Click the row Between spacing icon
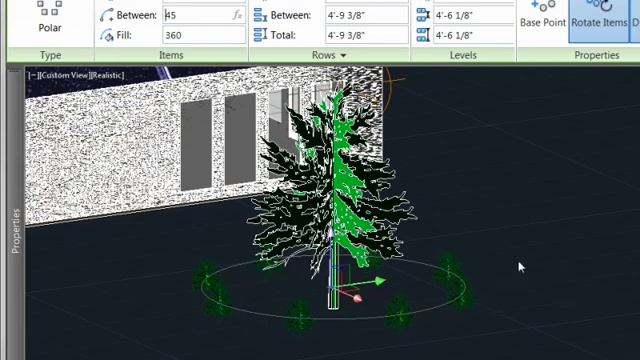Viewport: 640px width, 360px height. tap(260, 15)
